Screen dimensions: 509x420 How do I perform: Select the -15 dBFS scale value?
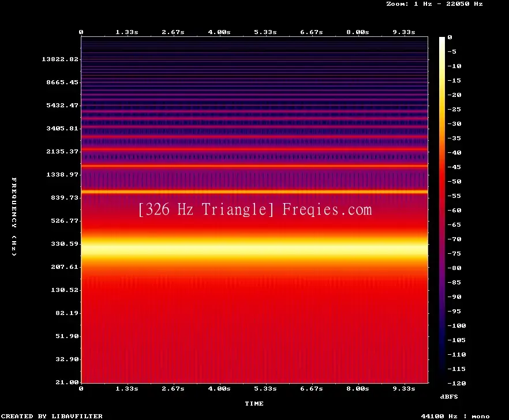455,81
